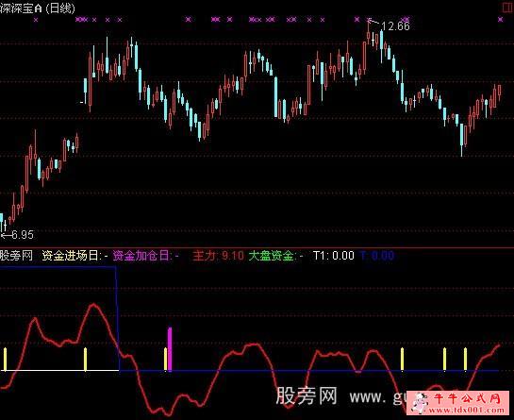Select the 深深宝A (日线) chart title
The image size is (514, 420).
point(38,8)
